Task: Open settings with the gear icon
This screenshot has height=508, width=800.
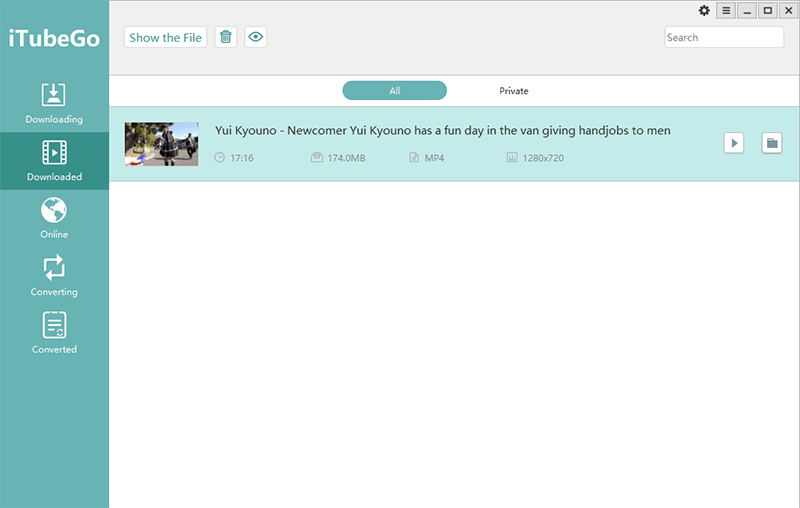Action: (704, 10)
